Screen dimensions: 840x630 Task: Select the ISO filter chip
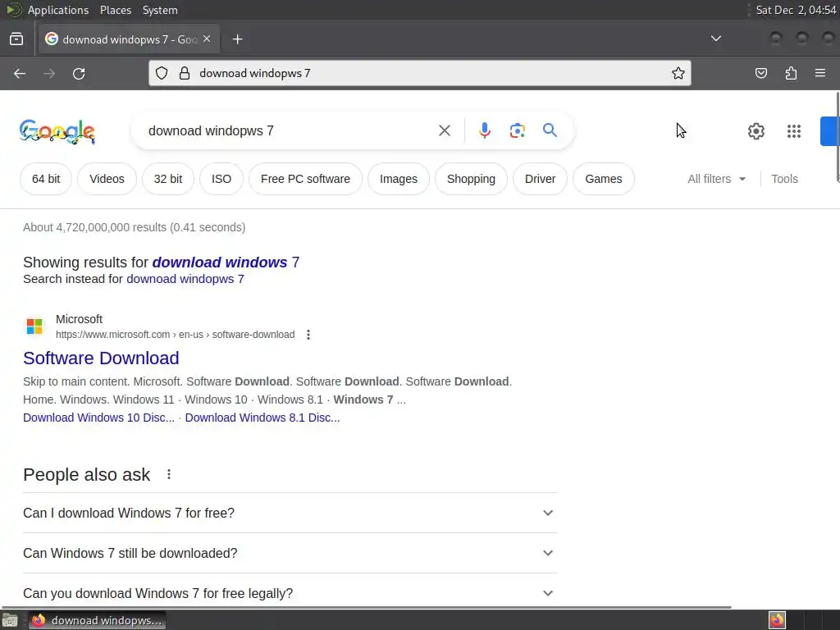point(221,179)
